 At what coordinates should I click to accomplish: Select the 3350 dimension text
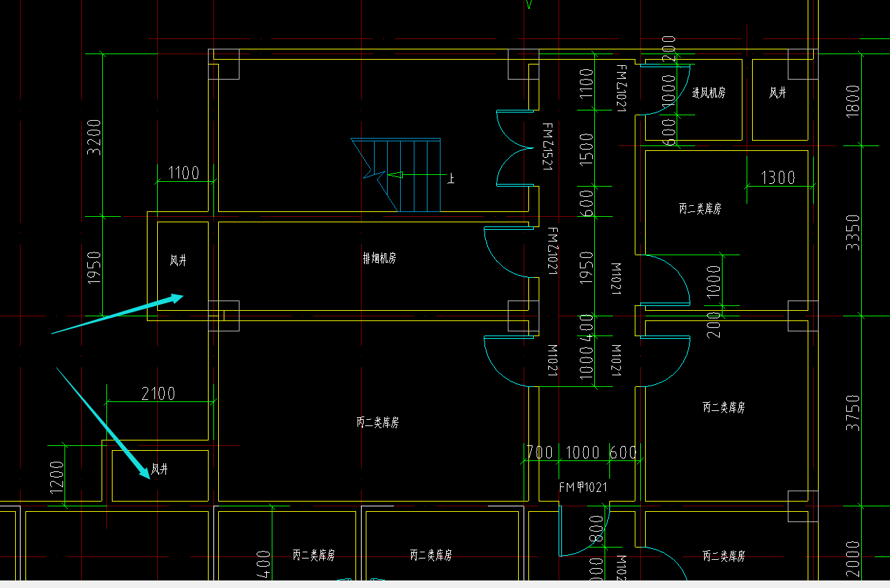point(853,233)
